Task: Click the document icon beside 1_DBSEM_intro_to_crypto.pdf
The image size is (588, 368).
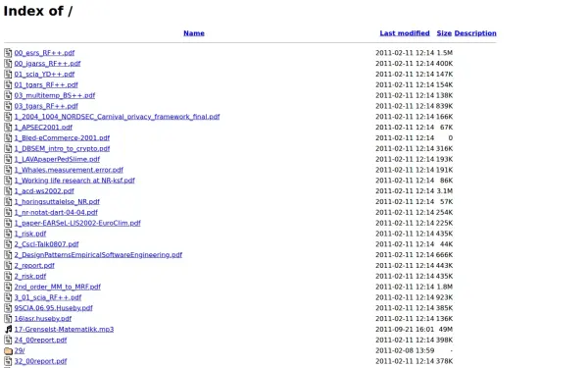Action: (8, 149)
